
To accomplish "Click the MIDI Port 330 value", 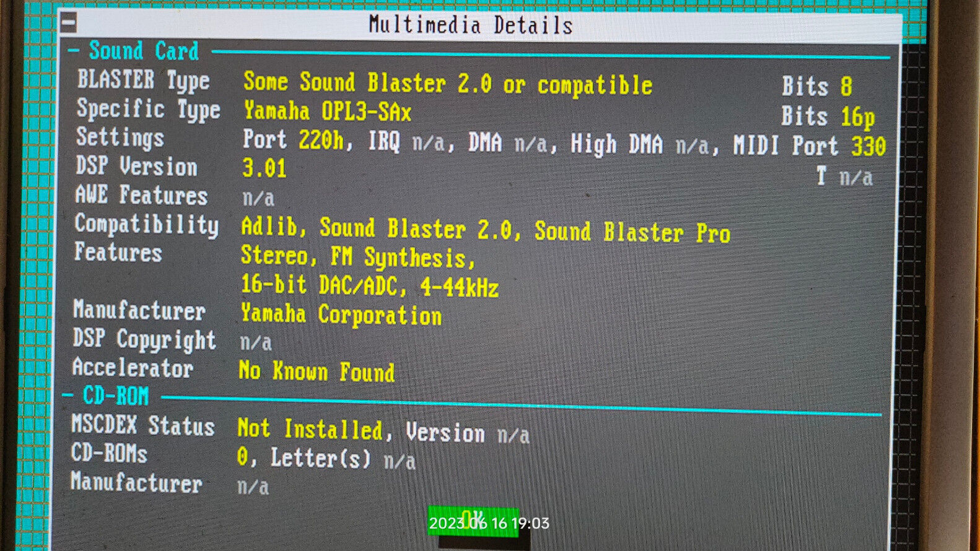I will click(x=809, y=146).
